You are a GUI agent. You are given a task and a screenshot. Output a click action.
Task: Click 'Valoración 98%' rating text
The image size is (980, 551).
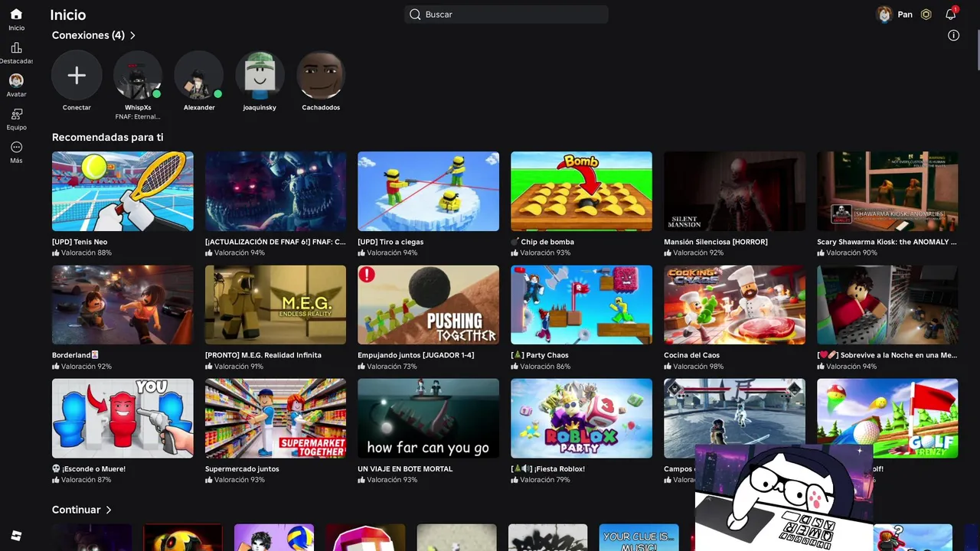[x=698, y=367]
